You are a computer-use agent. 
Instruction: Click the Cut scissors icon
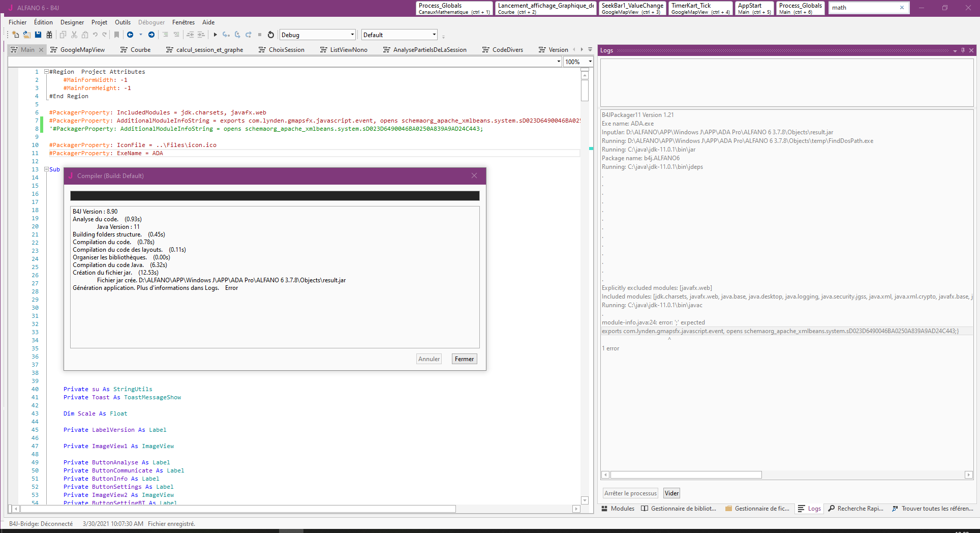[74, 35]
